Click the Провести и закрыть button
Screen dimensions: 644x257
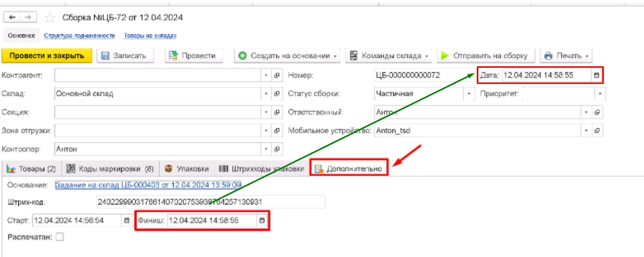(x=47, y=56)
